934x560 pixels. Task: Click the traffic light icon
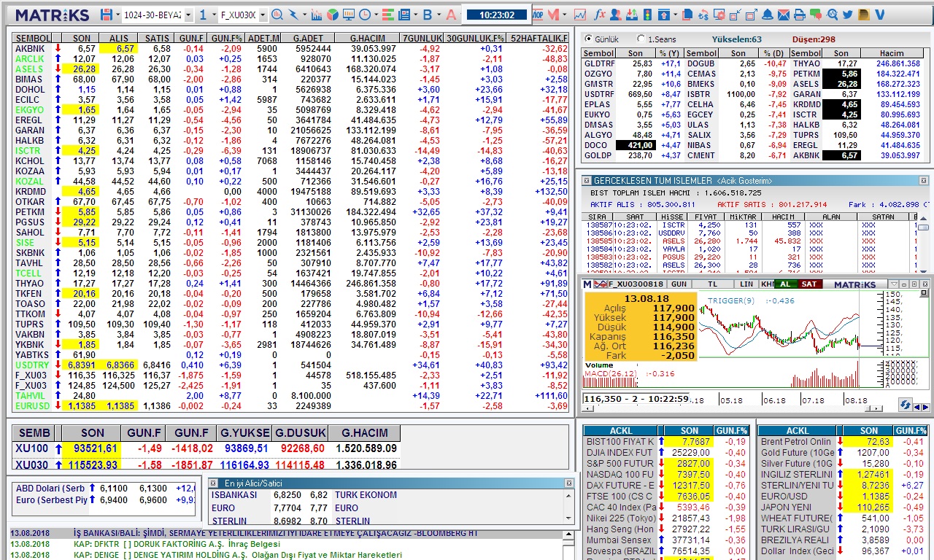[x=647, y=15]
